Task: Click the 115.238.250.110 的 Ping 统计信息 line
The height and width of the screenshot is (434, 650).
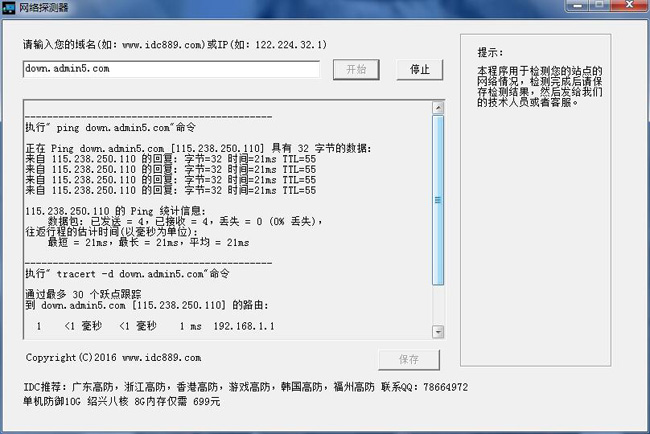Action: click(x=115, y=211)
